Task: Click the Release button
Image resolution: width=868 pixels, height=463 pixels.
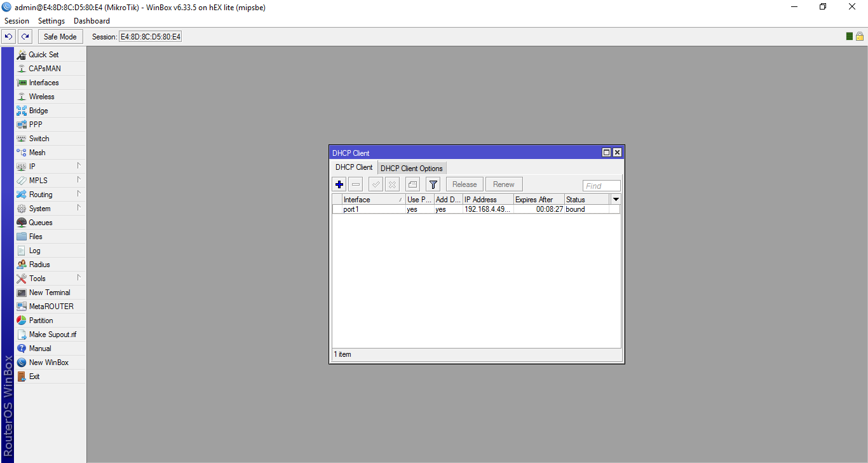Action: pos(465,184)
